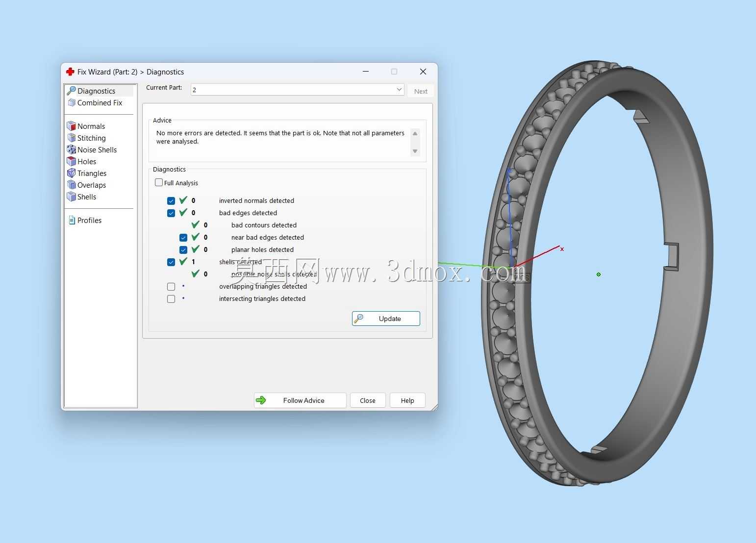Uncheck near bad edges detected checkbox
Screen dimensions: 756x543
pyautogui.click(x=183, y=238)
